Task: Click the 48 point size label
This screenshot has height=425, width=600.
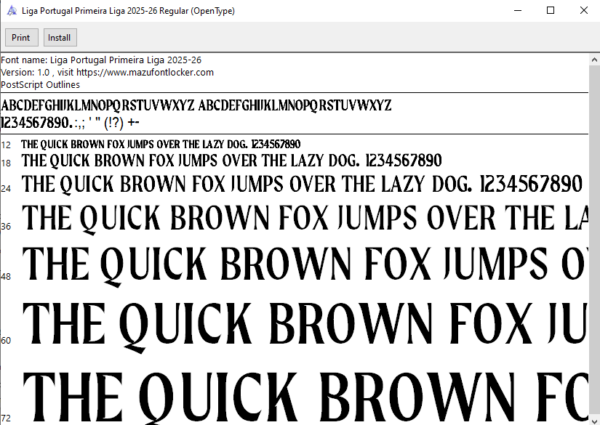Action: 6,276
